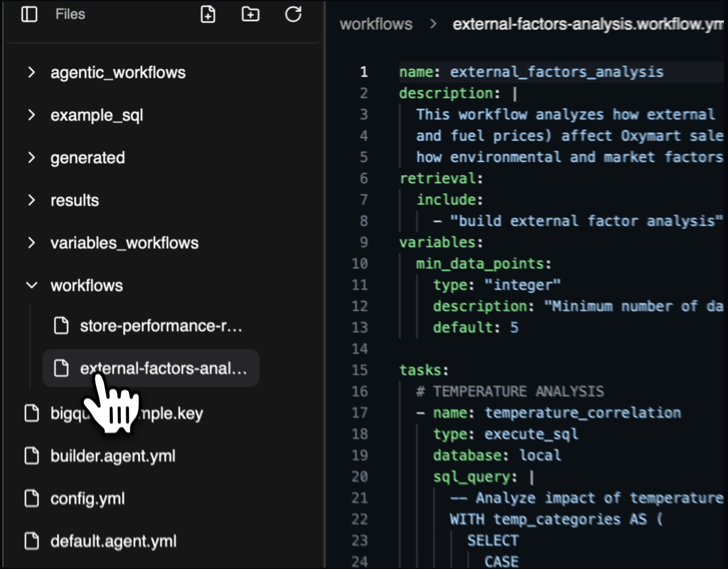Viewport: 728px width, 569px height.
Task: Click the external-factors-analysis.workflow.yml breadcrumb
Action: pyautogui.click(x=588, y=24)
